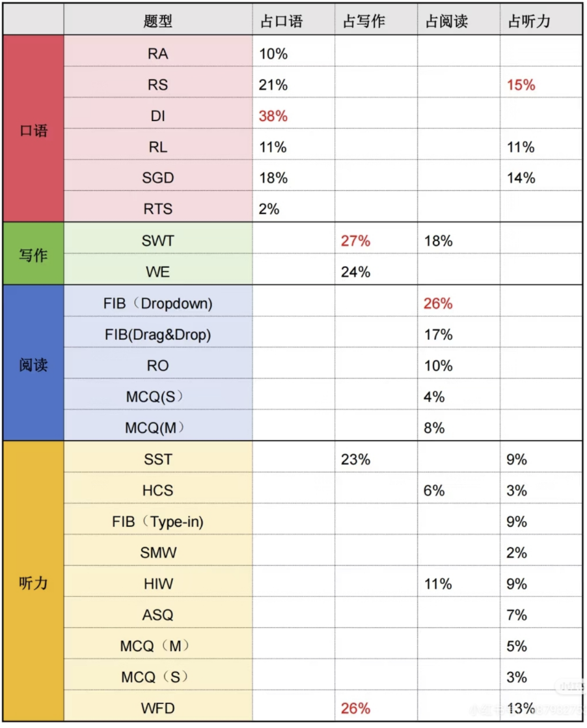Select the blue 阅读 category cell

click(x=33, y=365)
